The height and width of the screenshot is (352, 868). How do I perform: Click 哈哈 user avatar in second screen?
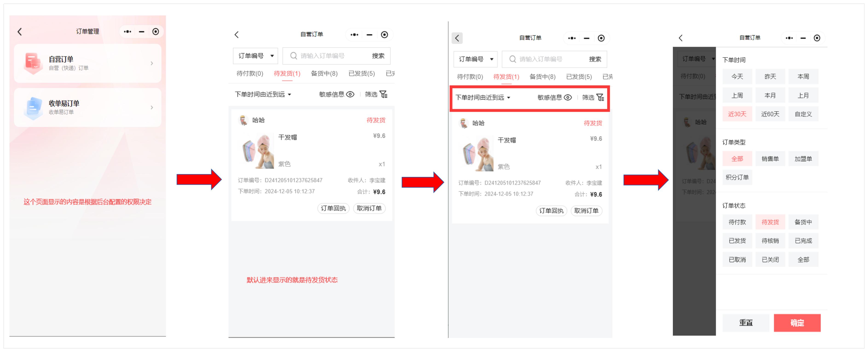243,120
